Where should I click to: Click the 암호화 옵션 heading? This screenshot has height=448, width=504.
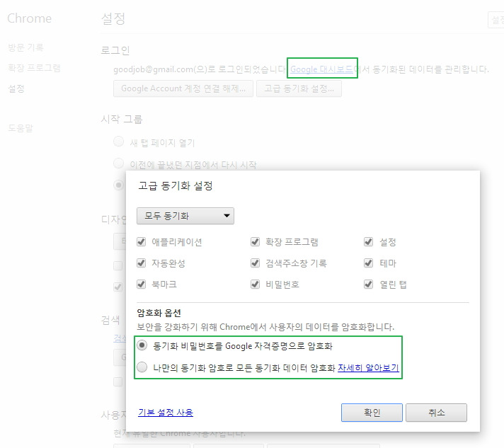point(159,313)
